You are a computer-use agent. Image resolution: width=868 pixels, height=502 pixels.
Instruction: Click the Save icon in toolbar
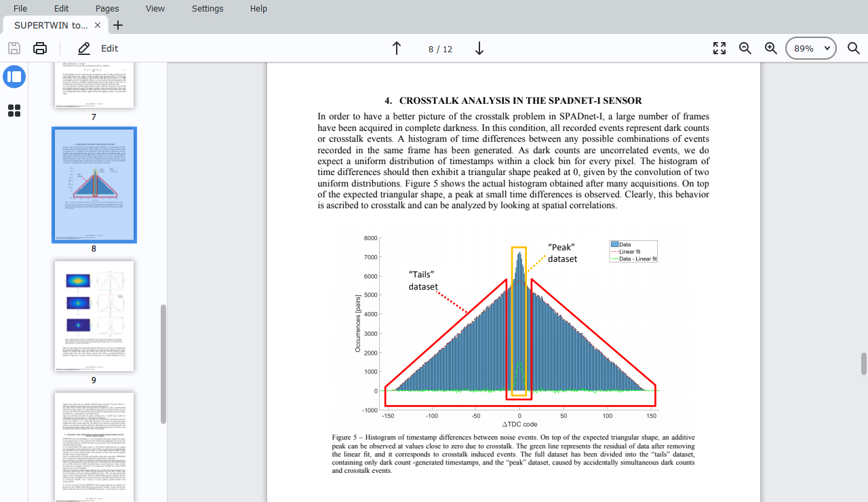click(14, 48)
